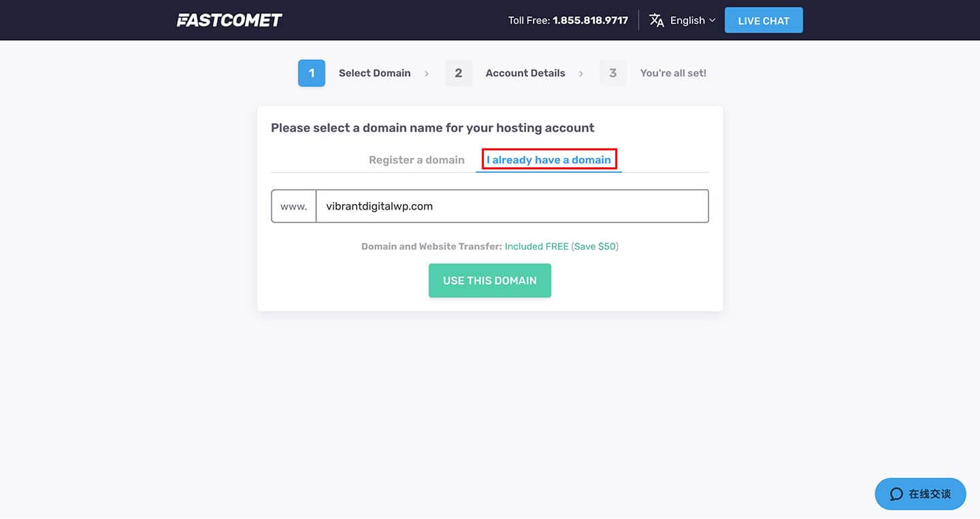Click chevron after Account Details
The height and width of the screenshot is (519, 980).
tap(581, 73)
